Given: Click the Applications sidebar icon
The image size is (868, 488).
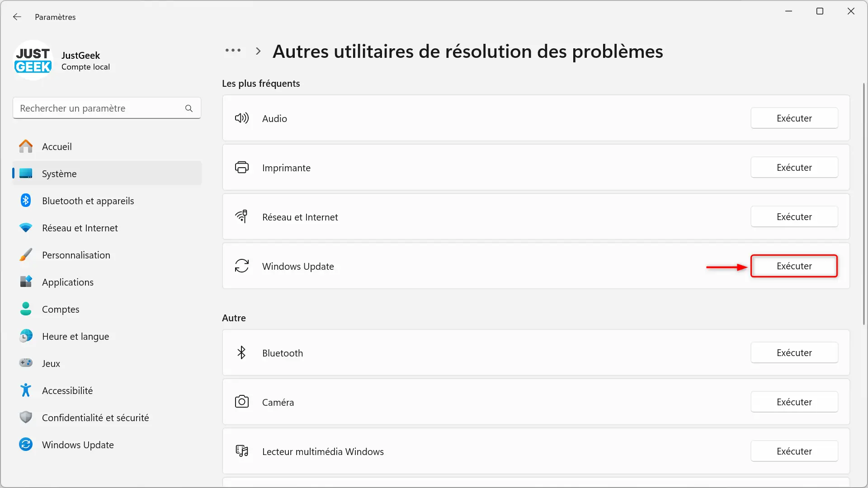Looking at the screenshot, I should 26,282.
